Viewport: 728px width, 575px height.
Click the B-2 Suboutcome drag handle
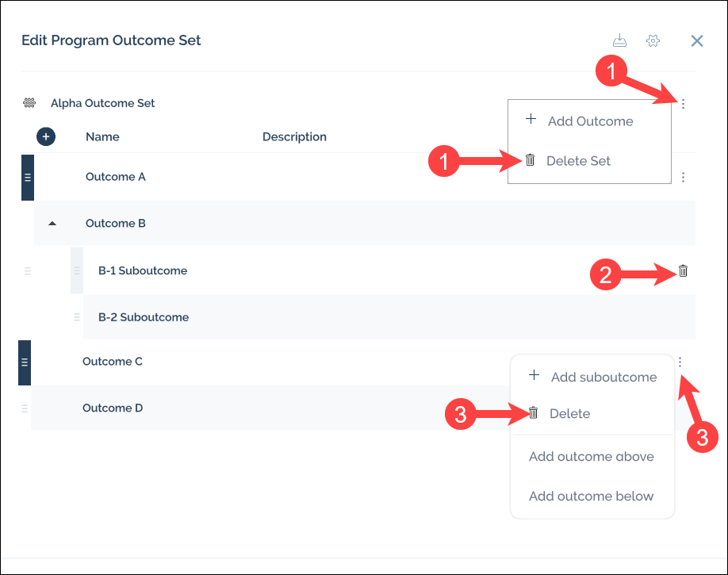(77, 317)
